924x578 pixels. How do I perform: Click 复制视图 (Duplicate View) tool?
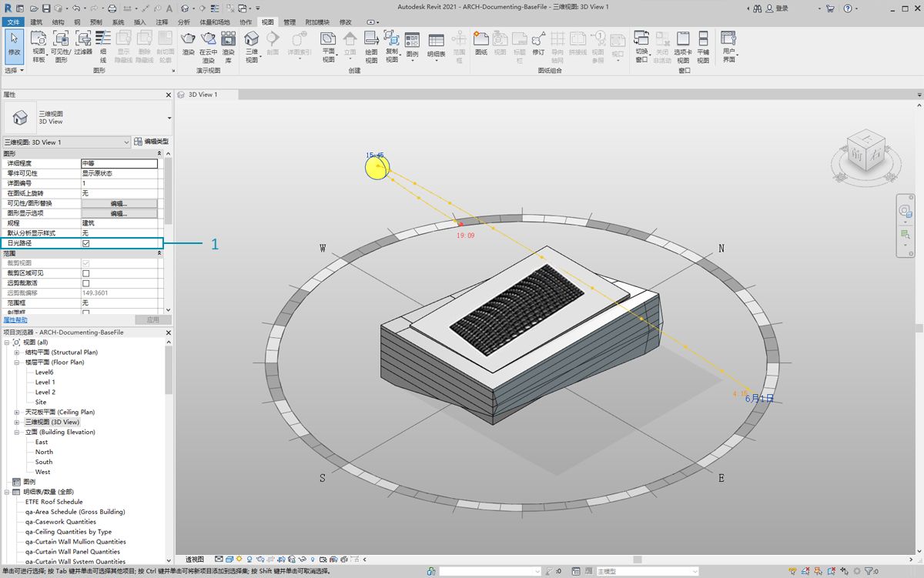pyautogui.click(x=391, y=46)
